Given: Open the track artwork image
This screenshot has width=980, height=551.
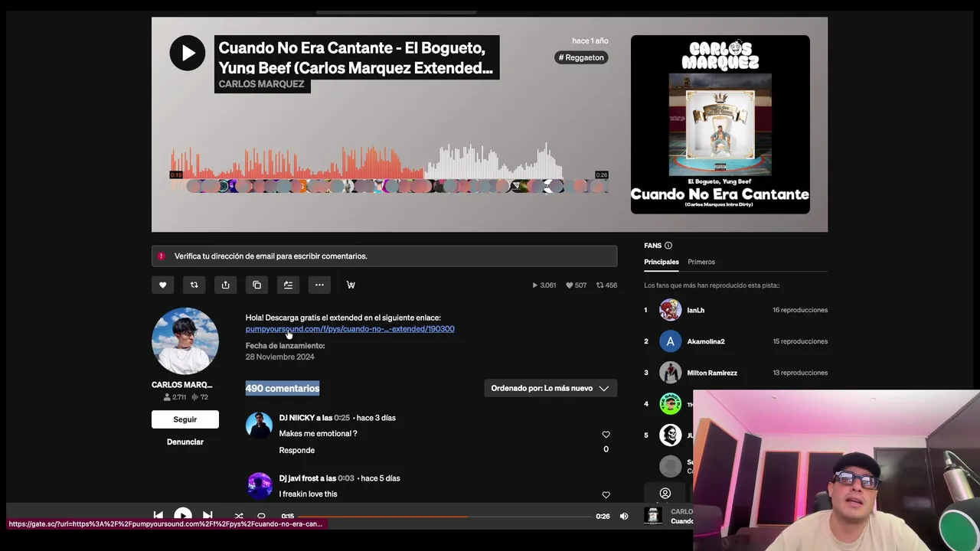Looking at the screenshot, I should tap(720, 125).
